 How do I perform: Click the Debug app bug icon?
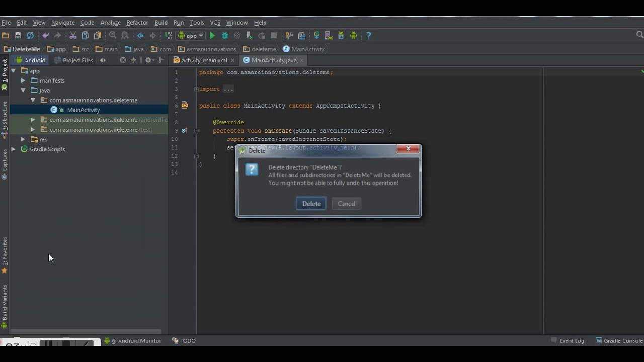225,36
